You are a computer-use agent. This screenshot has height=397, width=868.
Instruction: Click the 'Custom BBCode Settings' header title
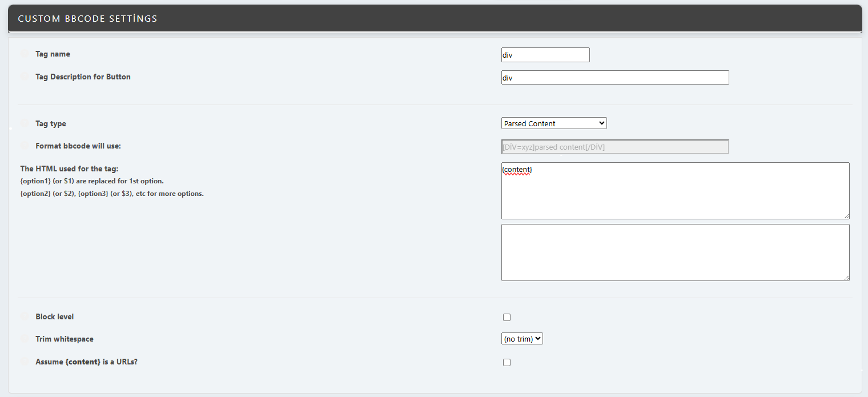87,19
